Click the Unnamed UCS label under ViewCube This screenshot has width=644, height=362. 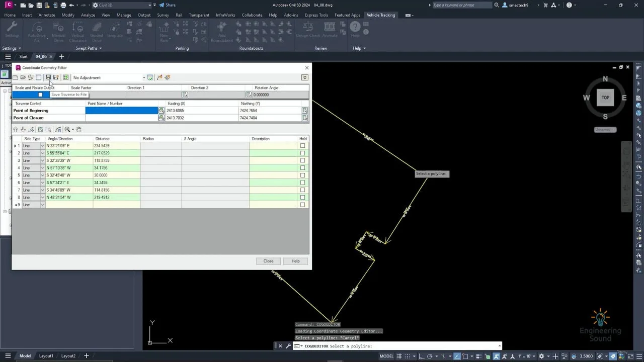tap(605, 129)
